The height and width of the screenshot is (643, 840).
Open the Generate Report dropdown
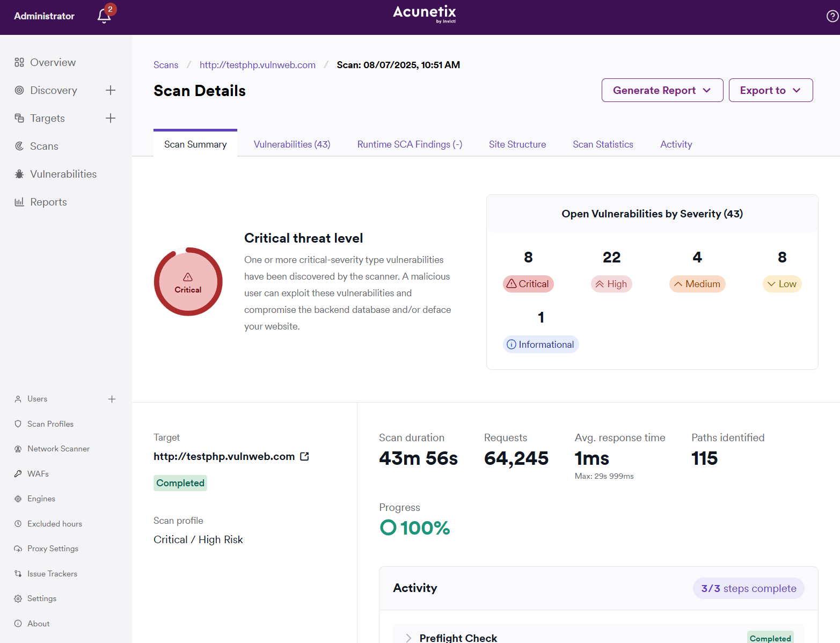pyautogui.click(x=662, y=90)
